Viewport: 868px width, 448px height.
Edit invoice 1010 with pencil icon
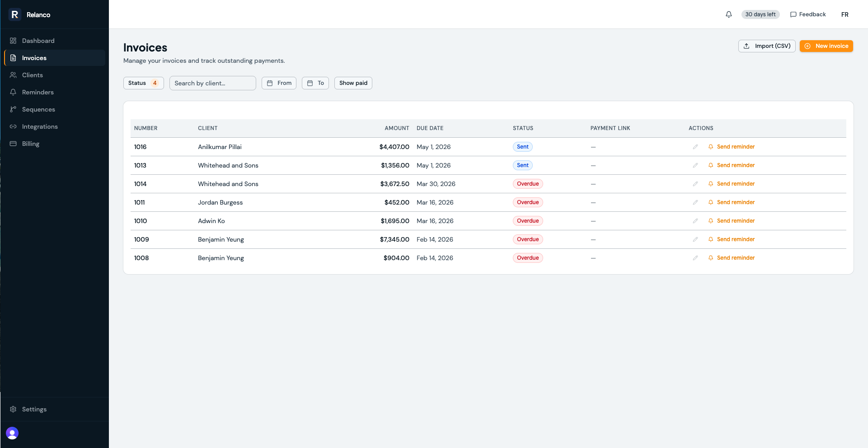point(695,221)
